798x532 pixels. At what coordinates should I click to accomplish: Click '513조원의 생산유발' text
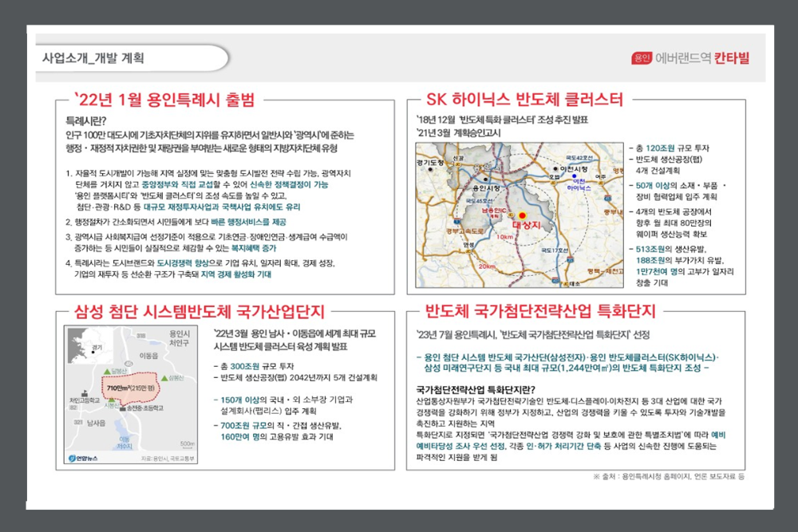coord(671,249)
